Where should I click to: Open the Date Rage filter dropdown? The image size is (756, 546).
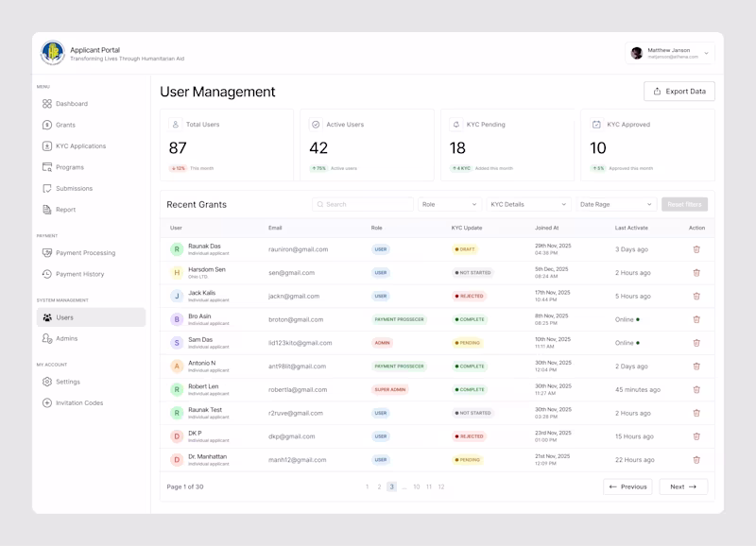click(x=616, y=204)
